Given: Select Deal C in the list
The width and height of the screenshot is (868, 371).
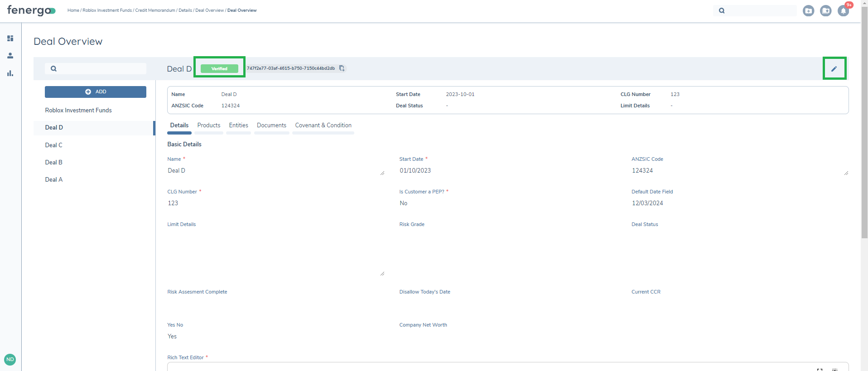Looking at the screenshot, I should click(54, 145).
